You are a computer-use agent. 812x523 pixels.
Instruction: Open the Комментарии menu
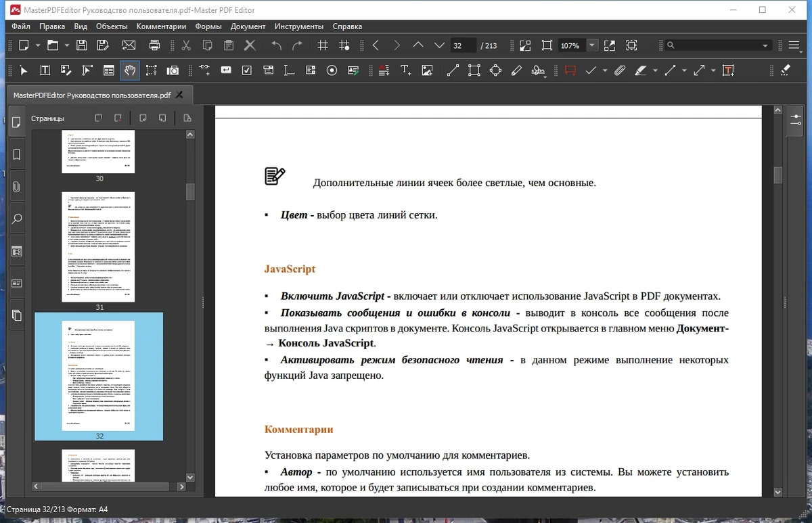161,26
